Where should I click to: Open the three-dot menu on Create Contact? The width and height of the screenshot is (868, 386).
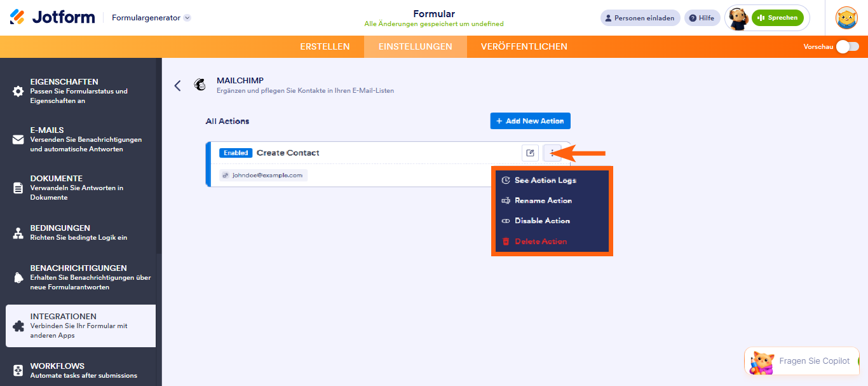click(x=552, y=153)
